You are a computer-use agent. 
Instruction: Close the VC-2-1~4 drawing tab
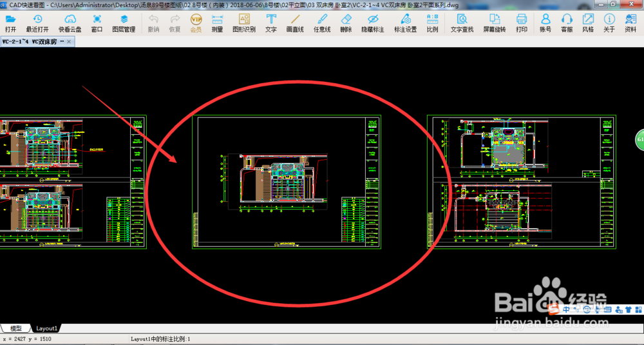pos(70,42)
